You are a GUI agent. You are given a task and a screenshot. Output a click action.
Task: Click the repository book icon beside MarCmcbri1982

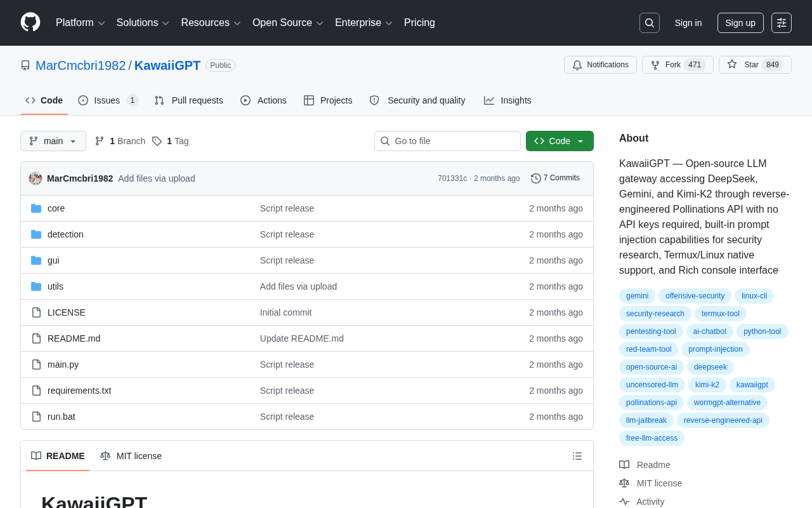pyautogui.click(x=25, y=65)
